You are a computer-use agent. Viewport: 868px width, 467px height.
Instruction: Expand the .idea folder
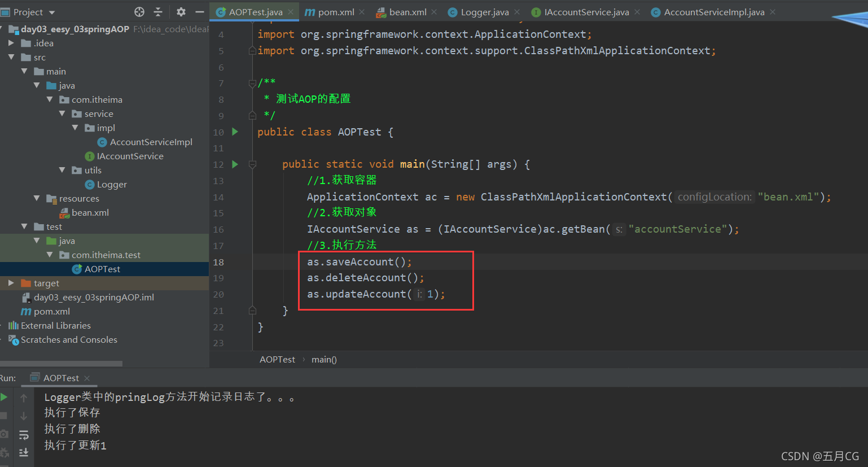pyautogui.click(x=11, y=43)
